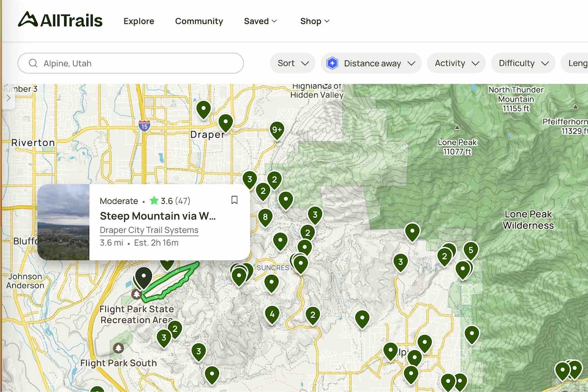The width and height of the screenshot is (588, 392).
Task: Click the magnifying glass search icon
Action: point(33,63)
